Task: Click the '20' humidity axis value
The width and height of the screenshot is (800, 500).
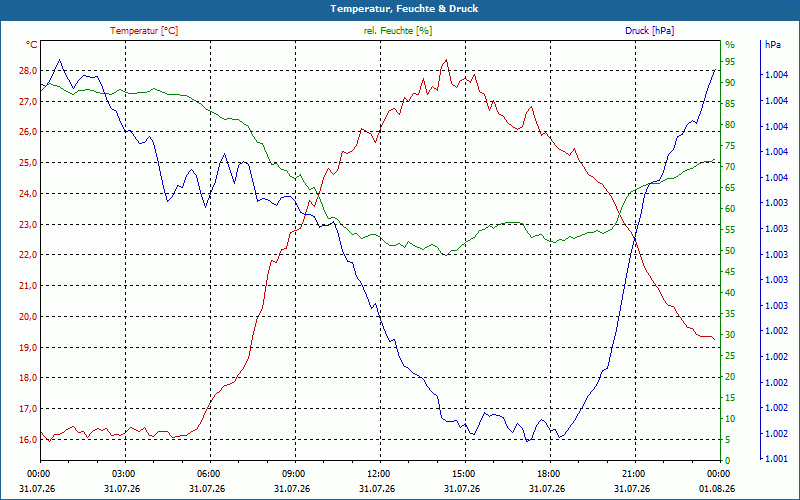Action: pyautogui.click(x=730, y=377)
